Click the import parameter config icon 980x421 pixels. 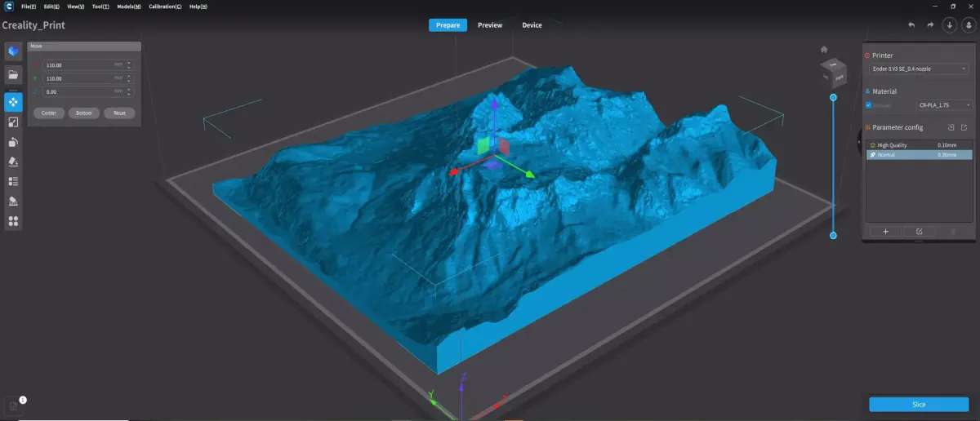(951, 127)
